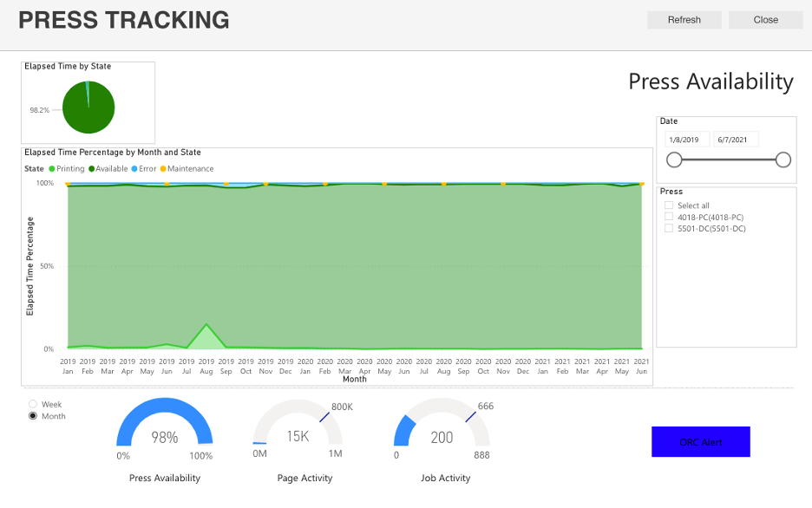Screen dimensions: 812x508
Task: Enable the 4018-PC press checkbox
Action: (x=669, y=217)
